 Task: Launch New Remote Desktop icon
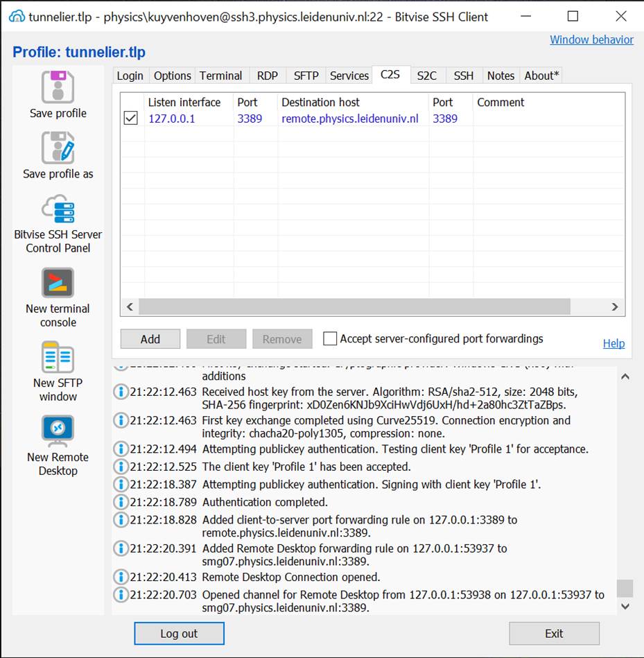[x=58, y=431]
